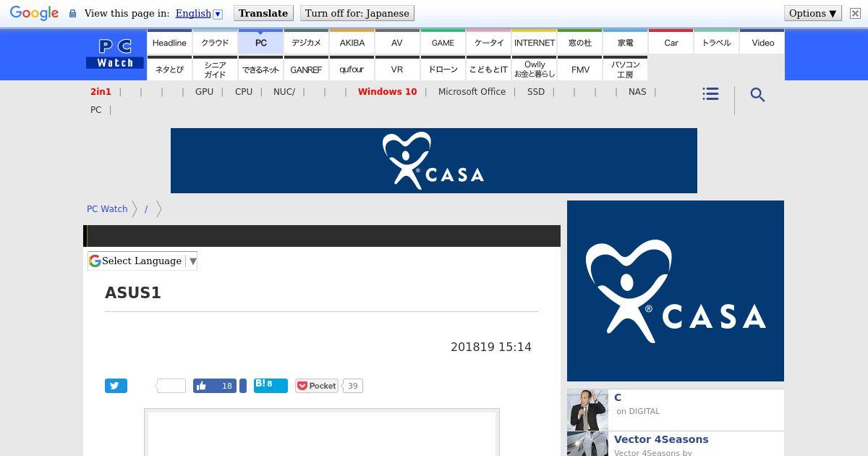Image resolution: width=868 pixels, height=456 pixels.
Task: Click the GPU topic link
Action: [x=204, y=92]
